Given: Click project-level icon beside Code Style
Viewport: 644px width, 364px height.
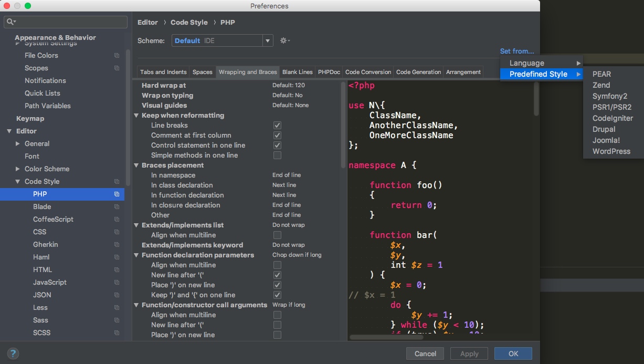Looking at the screenshot, I should 117,181.
